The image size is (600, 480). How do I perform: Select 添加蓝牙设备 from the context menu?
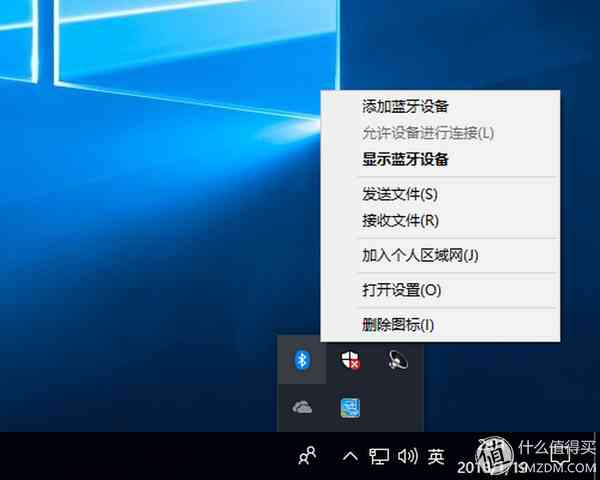tap(405, 106)
